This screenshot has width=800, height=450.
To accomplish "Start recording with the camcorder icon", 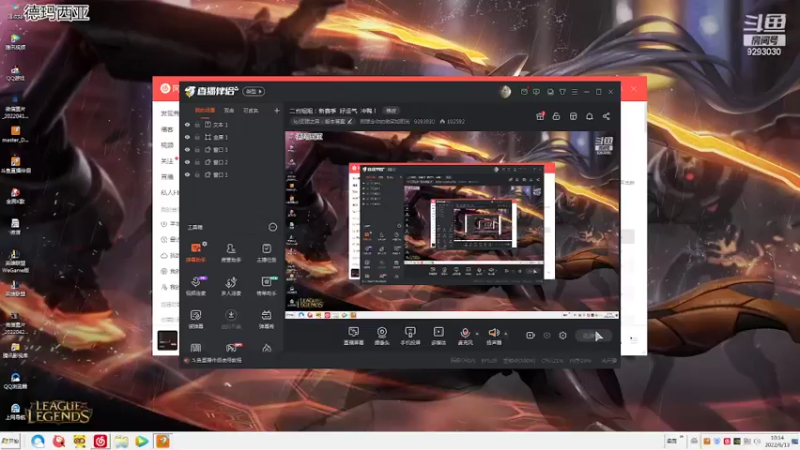I will coord(530,335).
